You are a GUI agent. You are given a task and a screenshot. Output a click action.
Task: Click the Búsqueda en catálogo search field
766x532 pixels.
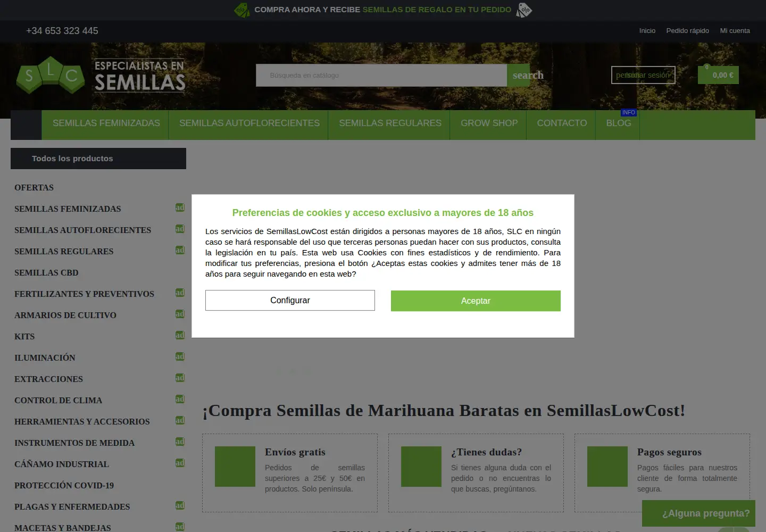pyautogui.click(x=381, y=75)
